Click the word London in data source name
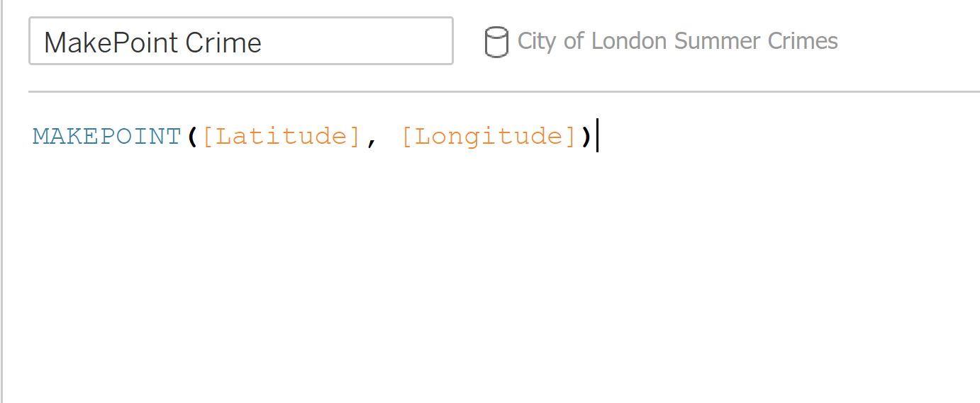This screenshot has height=403, width=980. point(629,41)
